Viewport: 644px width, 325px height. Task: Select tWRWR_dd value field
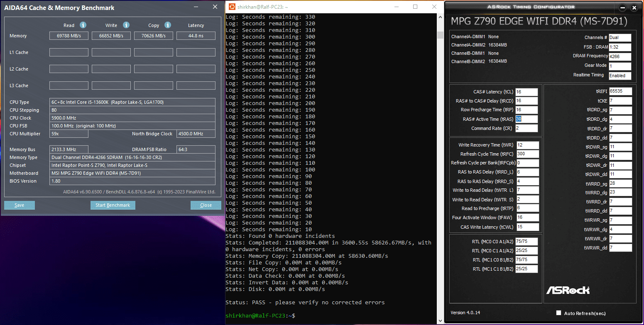point(620,248)
